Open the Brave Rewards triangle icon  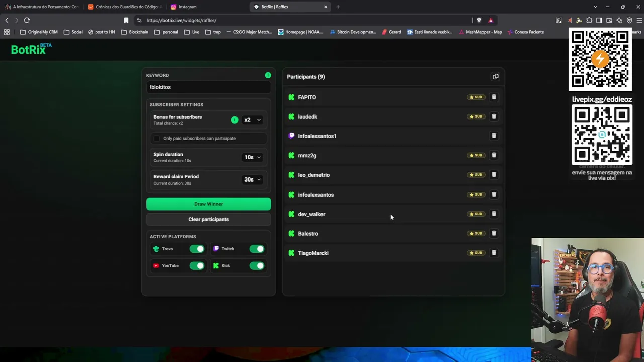[x=490, y=20]
